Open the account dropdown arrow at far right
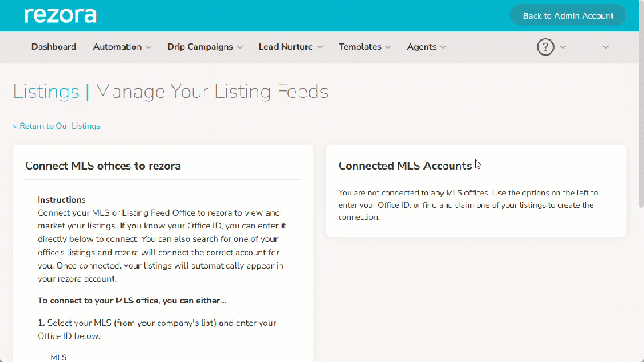This screenshot has height=362, width=644. tap(605, 47)
